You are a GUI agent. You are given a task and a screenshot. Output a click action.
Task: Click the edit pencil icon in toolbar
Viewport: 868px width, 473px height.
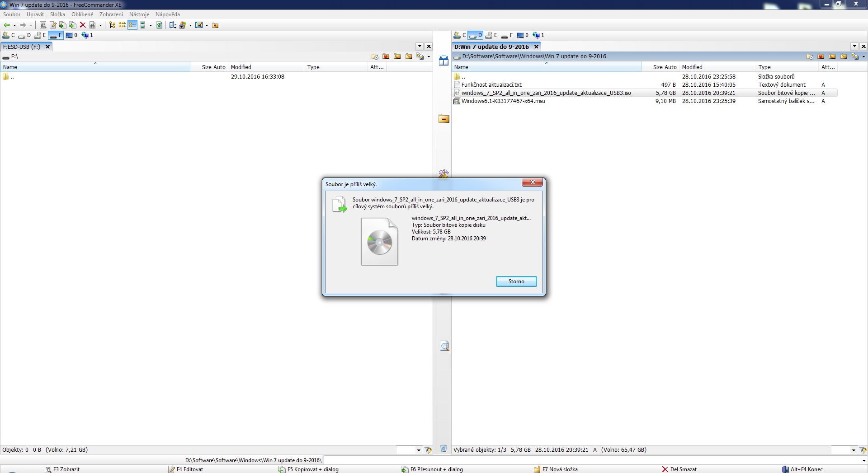pos(53,25)
